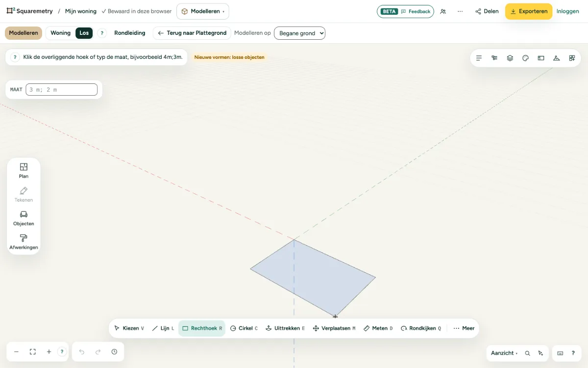The width and height of the screenshot is (588, 368).
Task: Pick the Rondkijken tool
Action: [421, 328]
